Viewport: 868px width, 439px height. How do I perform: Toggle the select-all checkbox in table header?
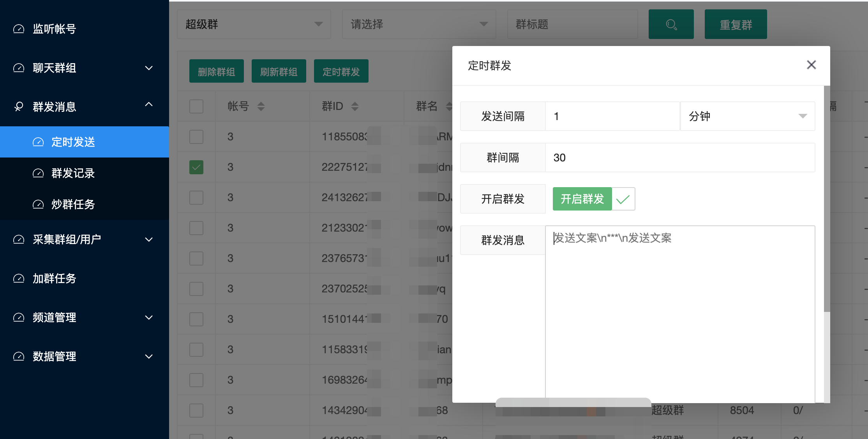tap(196, 106)
